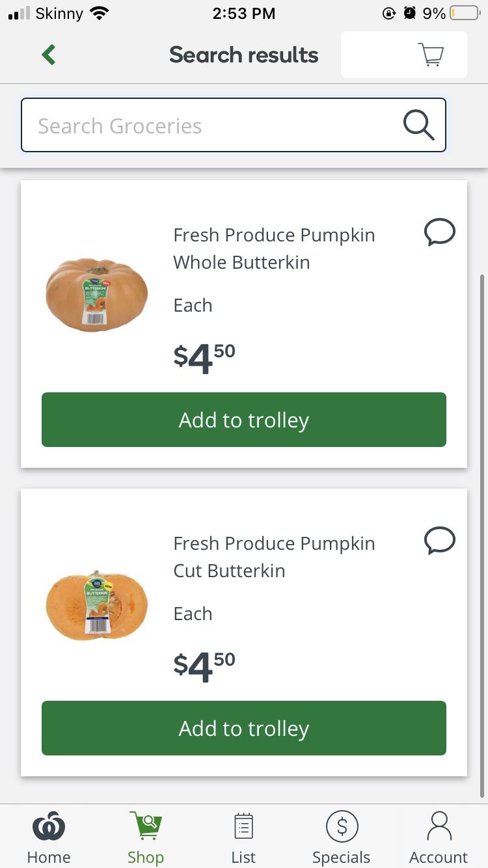Viewport: 488px width, 868px height.
Task: Add Cut Butterkin pumpkin to trolley
Action: click(243, 728)
